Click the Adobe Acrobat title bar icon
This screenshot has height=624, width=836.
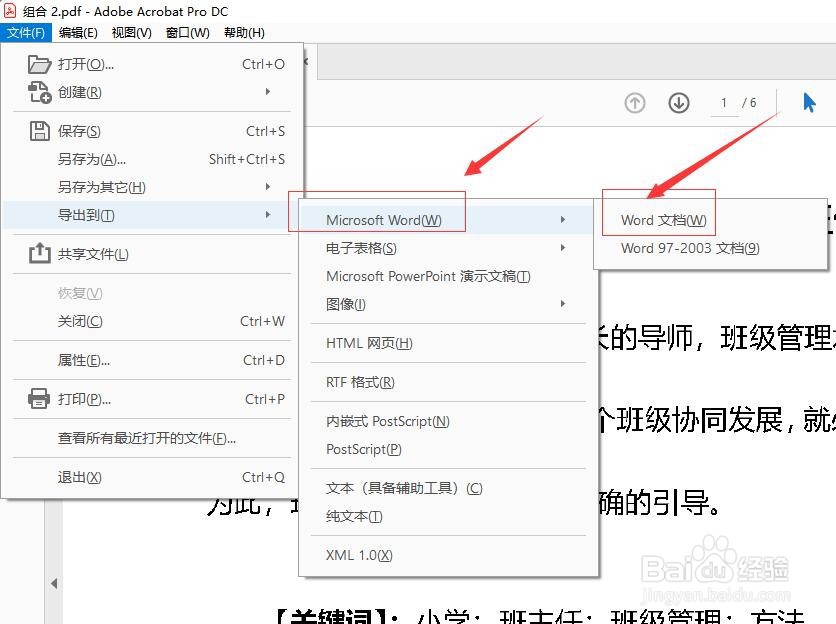10,11
